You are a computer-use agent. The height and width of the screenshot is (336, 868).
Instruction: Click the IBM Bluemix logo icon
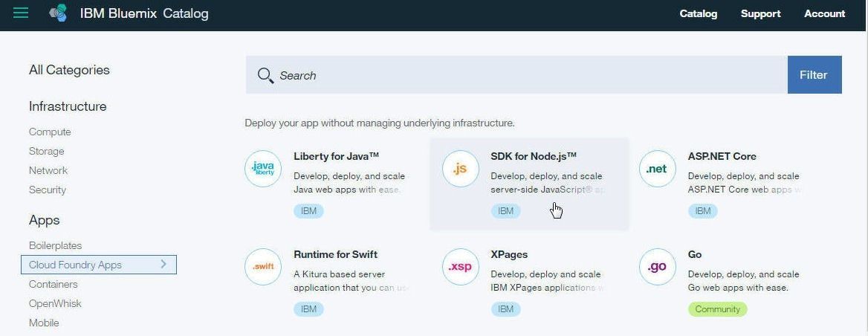coord(58,13)
